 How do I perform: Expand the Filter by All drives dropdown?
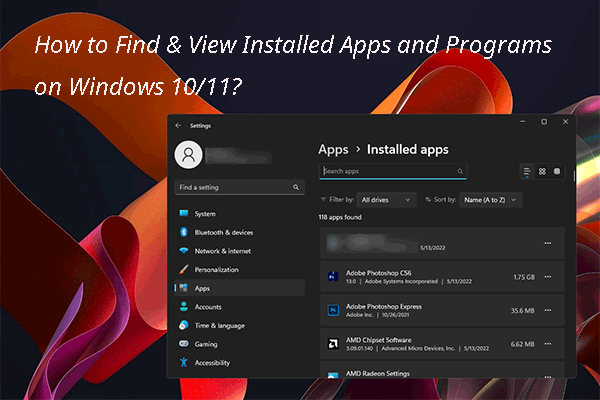point(387,200)
